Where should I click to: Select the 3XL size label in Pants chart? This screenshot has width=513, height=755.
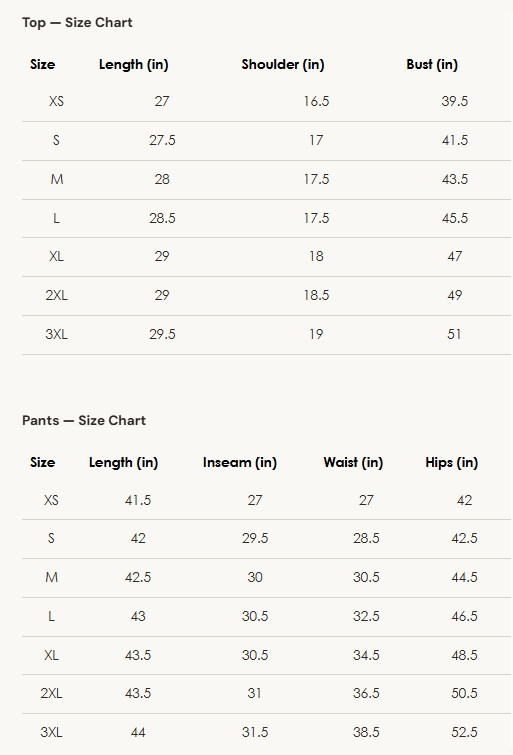51,732
